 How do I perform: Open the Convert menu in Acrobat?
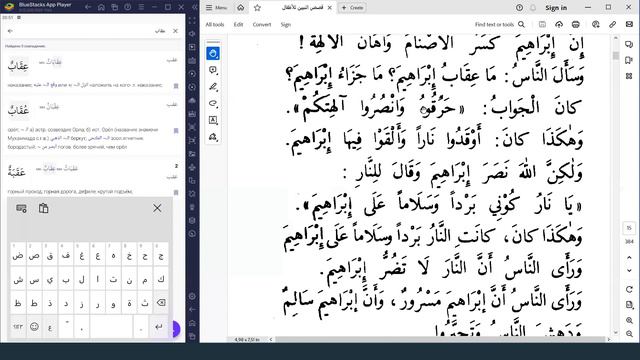pos(262,24)
